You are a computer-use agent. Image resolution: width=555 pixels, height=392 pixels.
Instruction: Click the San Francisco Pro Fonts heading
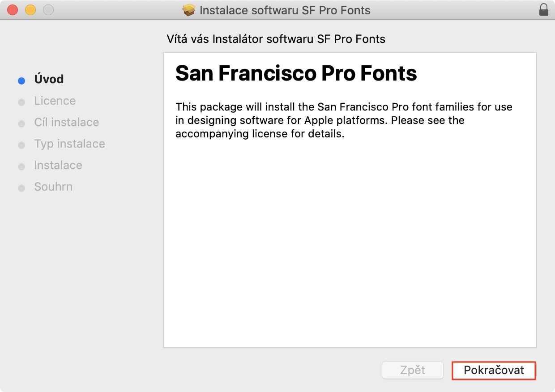296,73
